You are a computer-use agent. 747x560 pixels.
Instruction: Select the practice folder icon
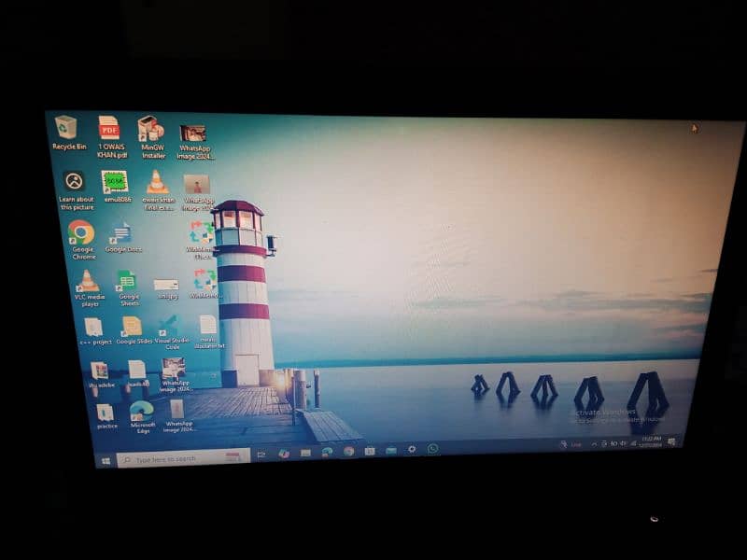pyautogui.click(x=106, y=416)
